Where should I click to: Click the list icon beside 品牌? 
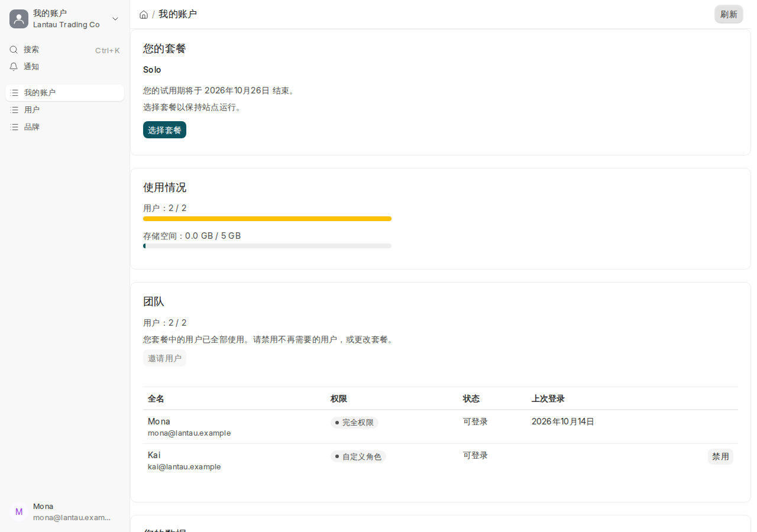click(14, 127)
